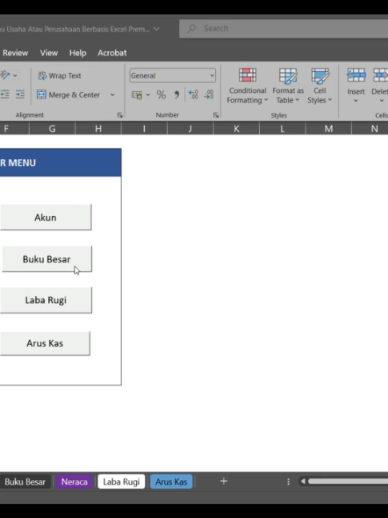This screenshot has width=388, height=518.
Task: Click the Delete cells icon
Action: 380,75
